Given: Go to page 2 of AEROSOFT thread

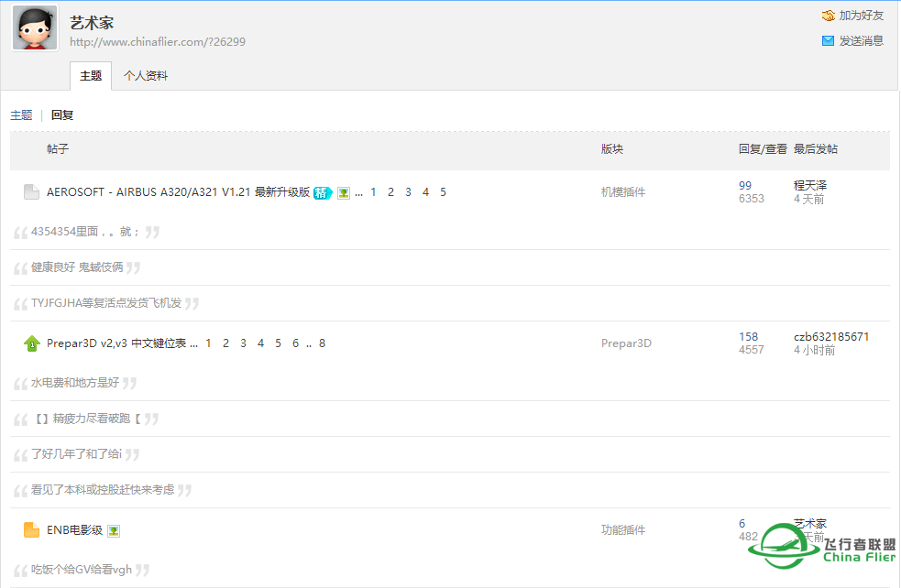Looking at the screenshot, I should [x=390, y=192].
